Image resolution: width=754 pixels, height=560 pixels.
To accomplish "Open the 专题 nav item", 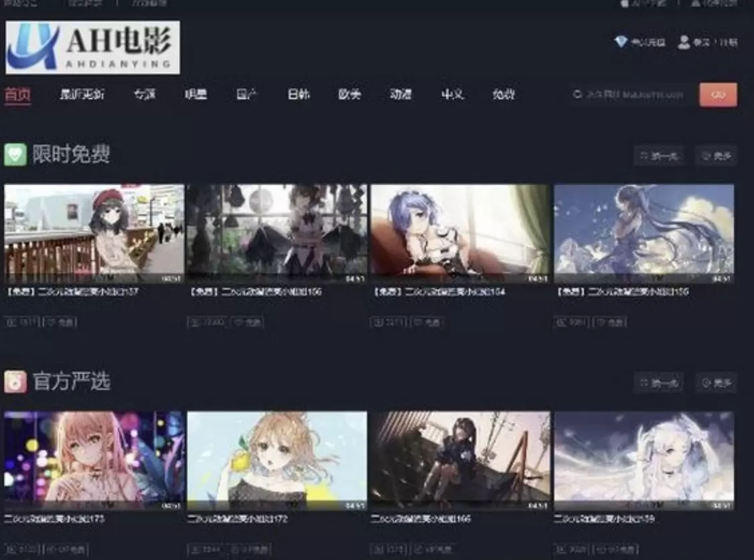I will click(x=145, y=94).
